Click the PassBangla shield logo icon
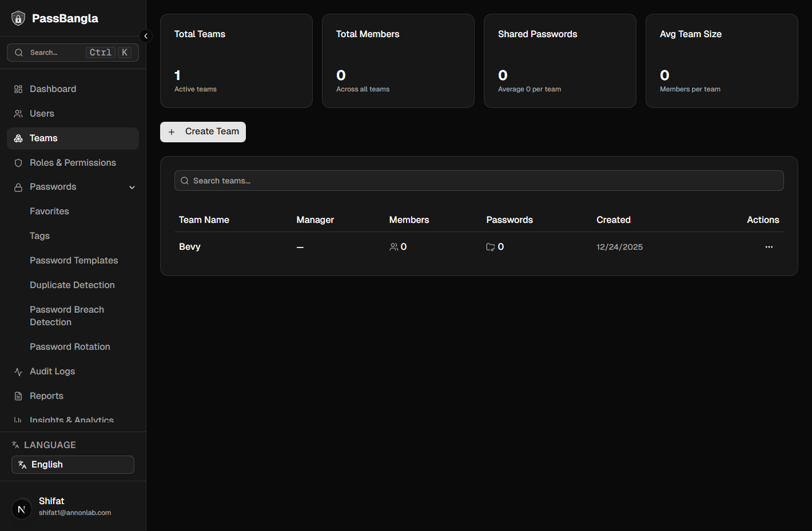The width and height of the screenshot is (812, 531). pyautogui.click(x=18, y=19)
